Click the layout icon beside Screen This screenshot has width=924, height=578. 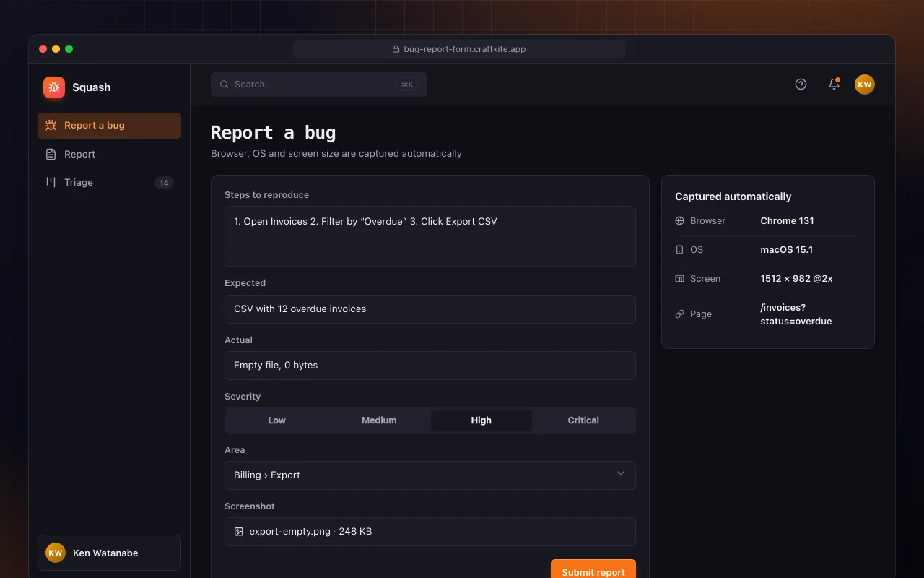679,279
